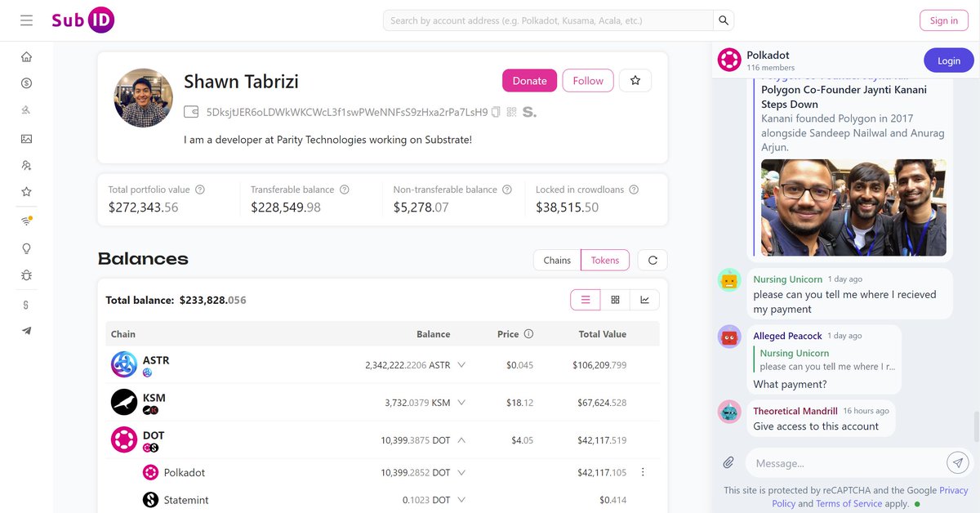Click the KSM token logo
Screen dimensions: 980x513
pos(124,402)
